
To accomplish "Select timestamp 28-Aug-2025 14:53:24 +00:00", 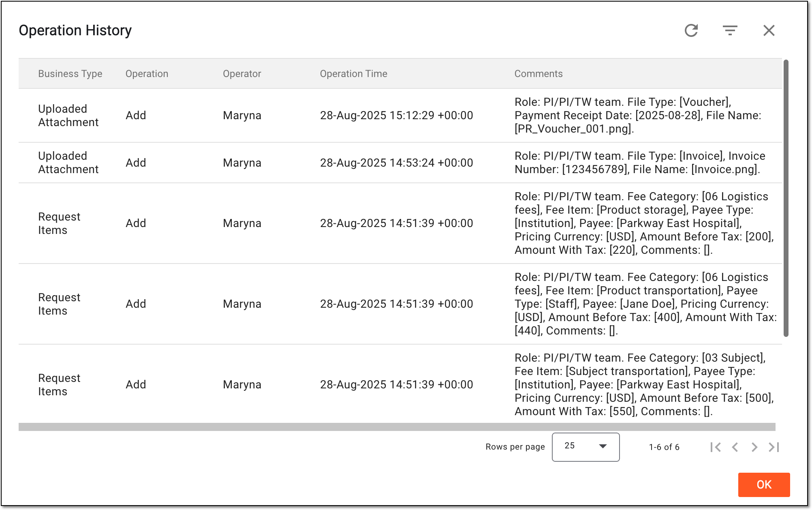I will point(396,163).
